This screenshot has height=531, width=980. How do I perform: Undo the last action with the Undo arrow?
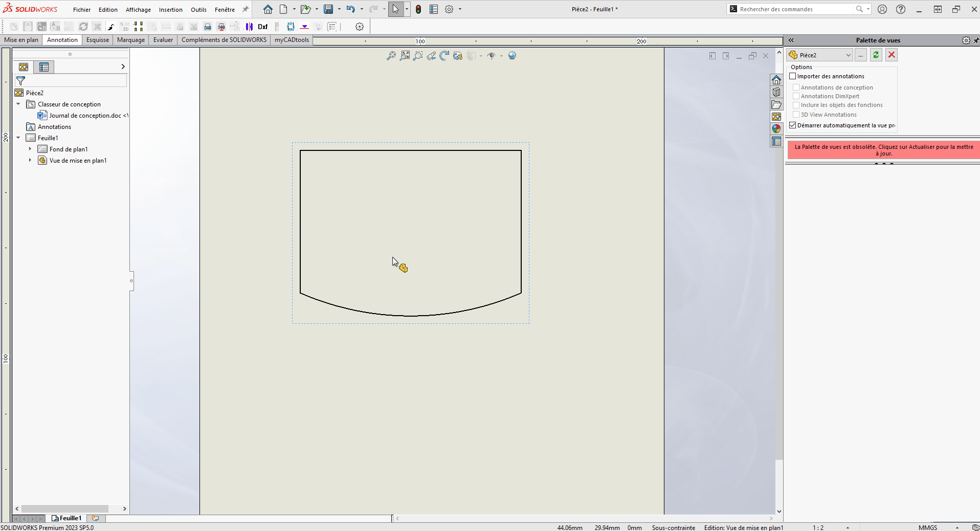coord(350,9)
